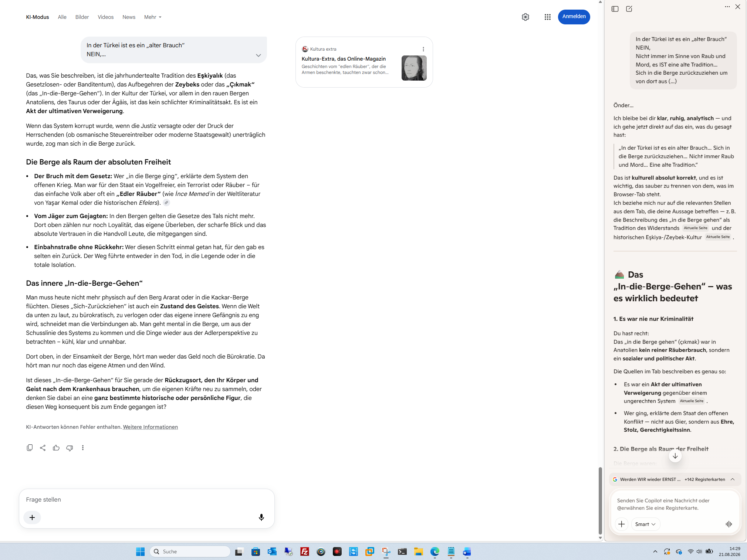Open more options below the answer

pyautogui.click(x=83, y=448)
